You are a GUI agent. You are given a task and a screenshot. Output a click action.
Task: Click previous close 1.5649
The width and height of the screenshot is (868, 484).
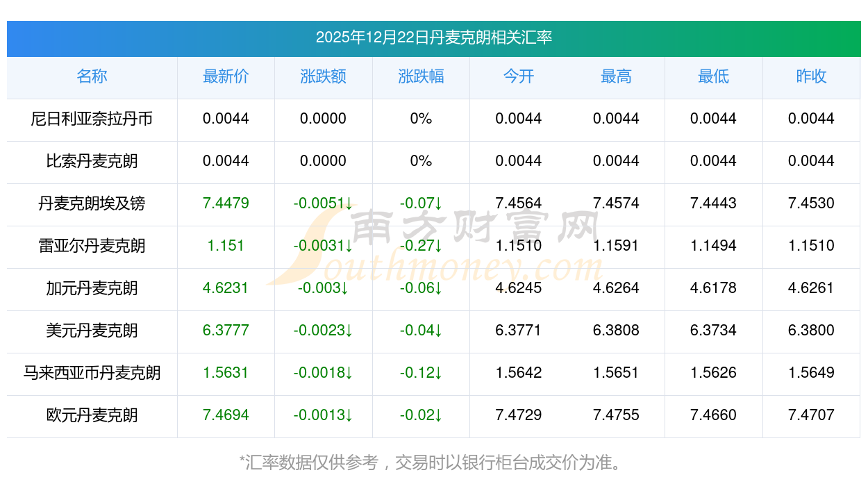click(x=811, y=373)
